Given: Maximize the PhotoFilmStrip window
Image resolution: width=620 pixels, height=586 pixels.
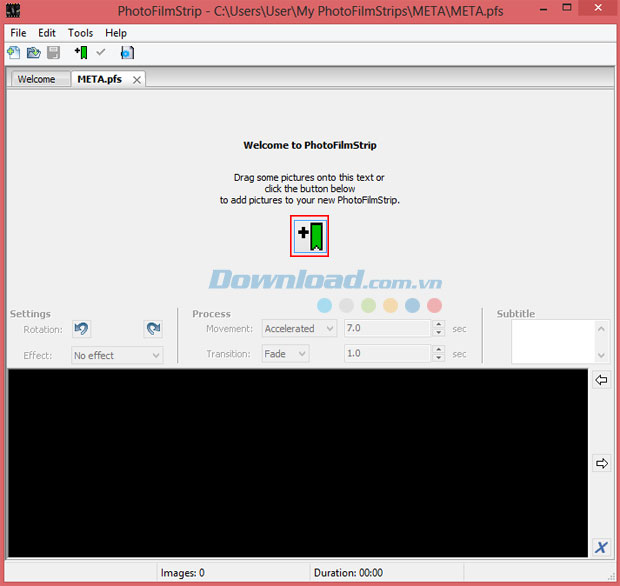Looking at the screenshot, I should pyautogui.click(x=567, y=7).
